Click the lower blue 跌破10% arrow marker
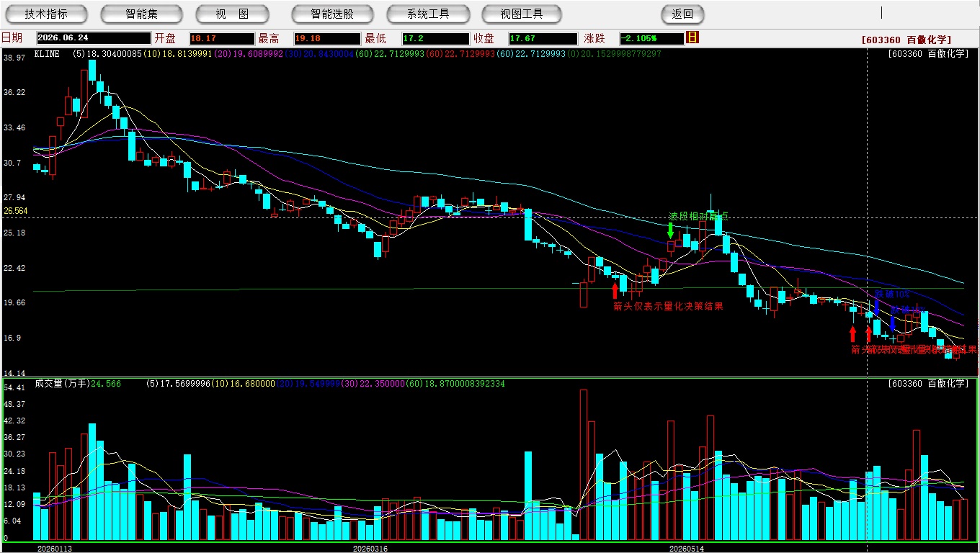This screenshot has width=980, height=553. tap(892, 323)
